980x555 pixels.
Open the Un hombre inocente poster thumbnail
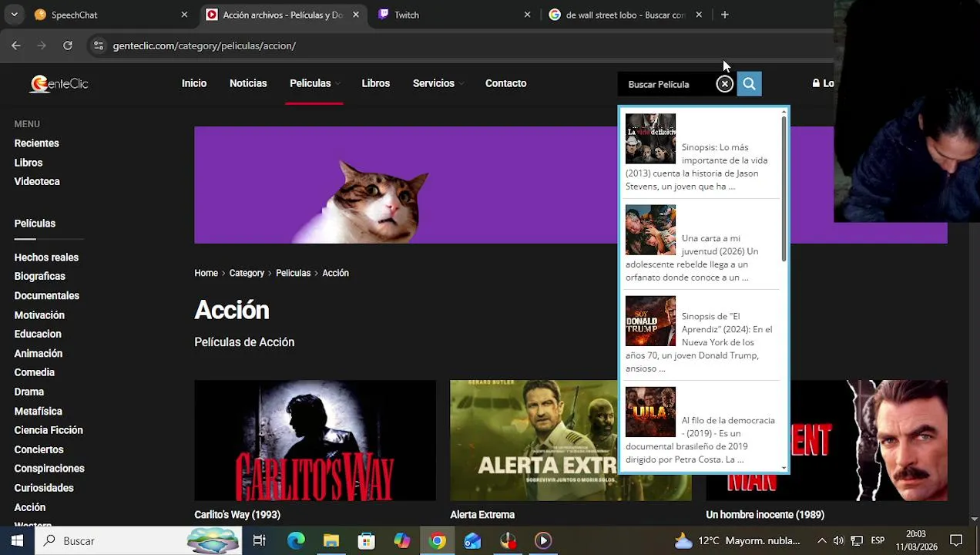tap(869, 440)
